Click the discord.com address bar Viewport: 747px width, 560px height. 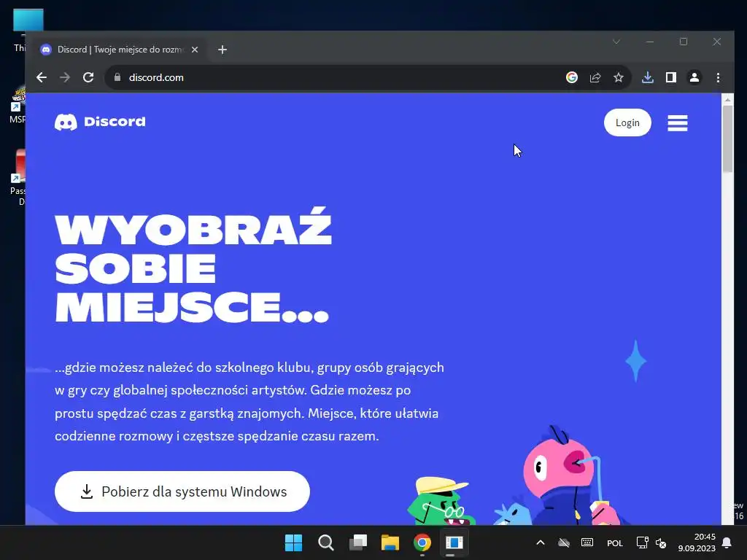coord(333,77)
